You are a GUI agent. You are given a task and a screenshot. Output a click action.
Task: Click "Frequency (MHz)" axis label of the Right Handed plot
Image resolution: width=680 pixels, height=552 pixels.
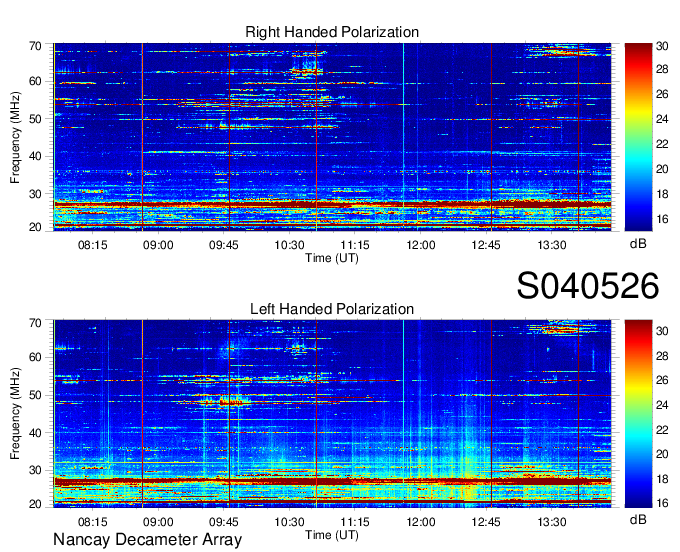click(15, 137)
